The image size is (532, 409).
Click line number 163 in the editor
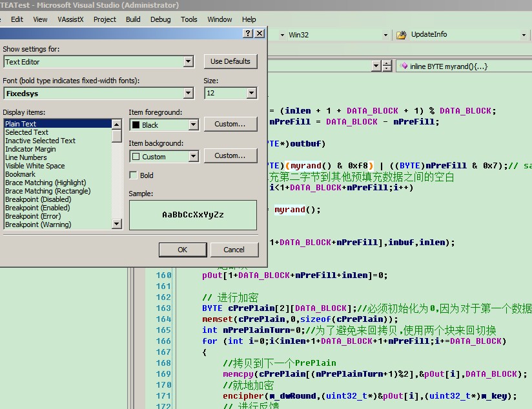[163, 308]
